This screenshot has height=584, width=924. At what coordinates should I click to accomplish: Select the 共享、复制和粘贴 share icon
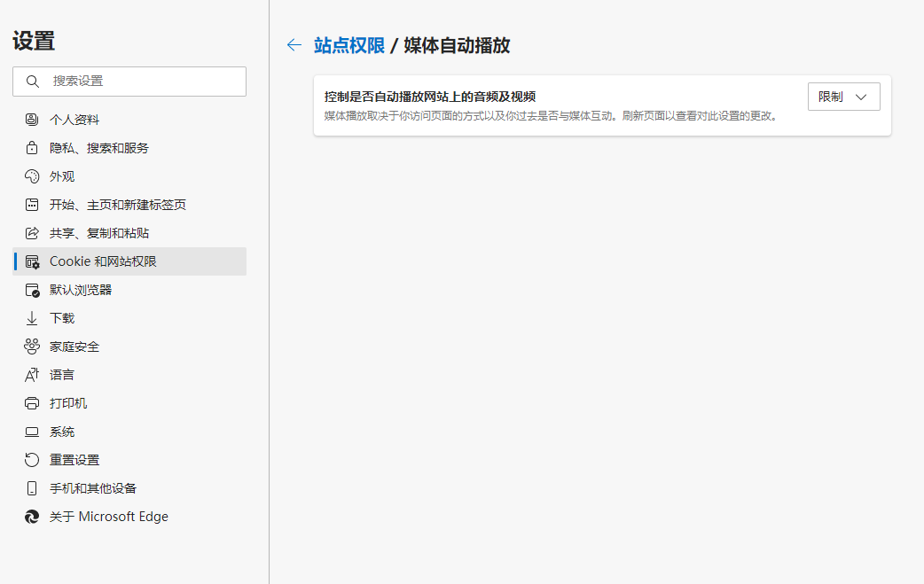[33, 232]
